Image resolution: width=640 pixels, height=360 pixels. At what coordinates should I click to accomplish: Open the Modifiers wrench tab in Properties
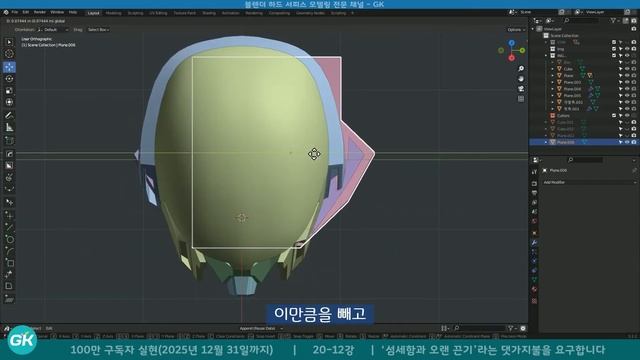(534, 242)
